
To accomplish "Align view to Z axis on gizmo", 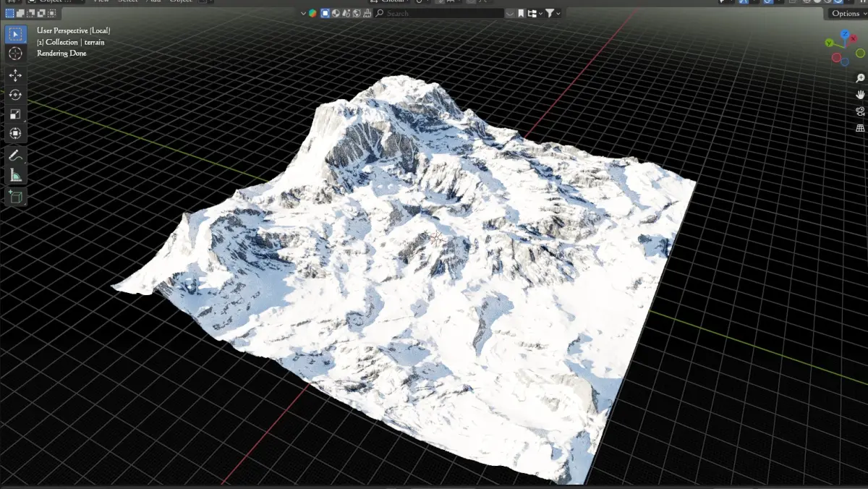I will 845,34.
